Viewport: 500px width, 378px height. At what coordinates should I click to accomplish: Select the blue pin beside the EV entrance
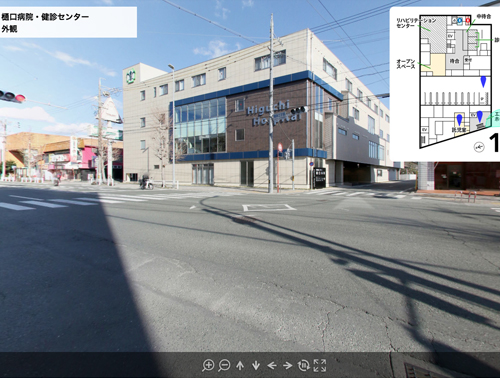pos(480,116)
